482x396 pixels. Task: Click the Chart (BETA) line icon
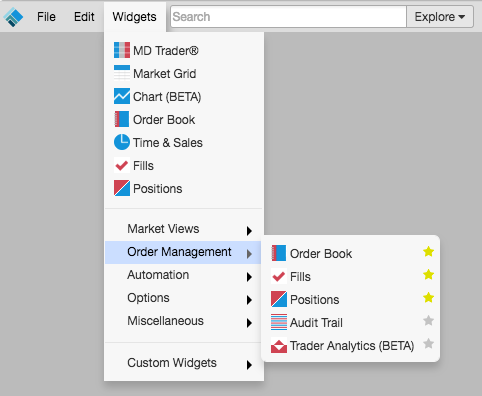pos(122,96)
